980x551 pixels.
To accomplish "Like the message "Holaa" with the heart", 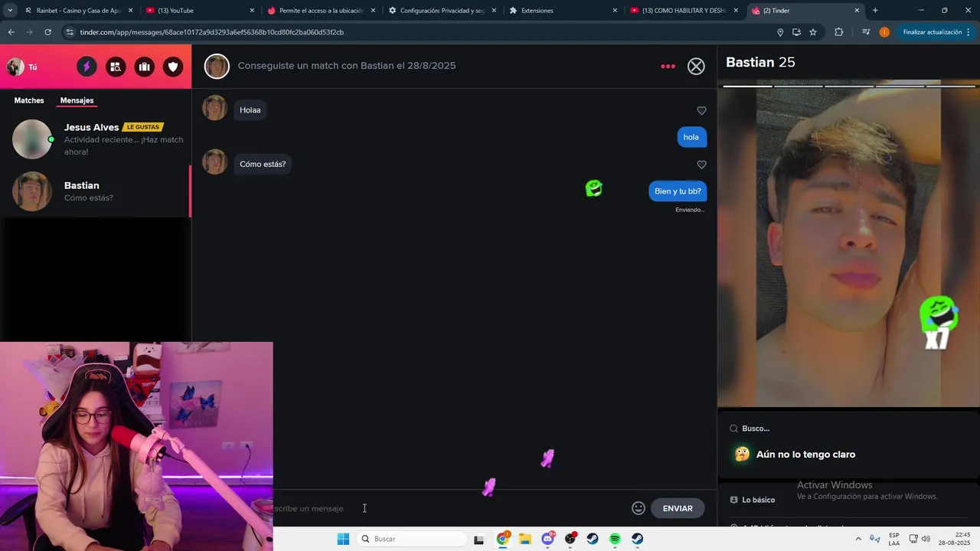I will click(x=701, y=111).
